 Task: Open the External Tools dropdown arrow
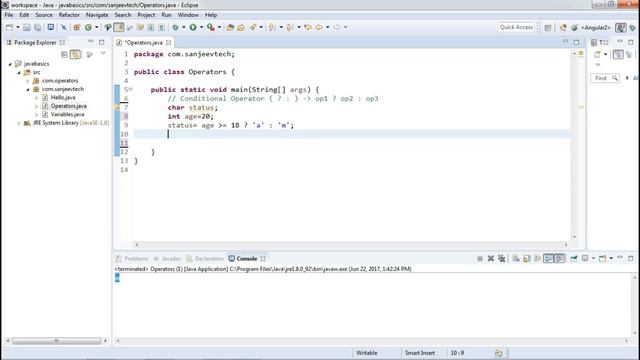point(220,27)
